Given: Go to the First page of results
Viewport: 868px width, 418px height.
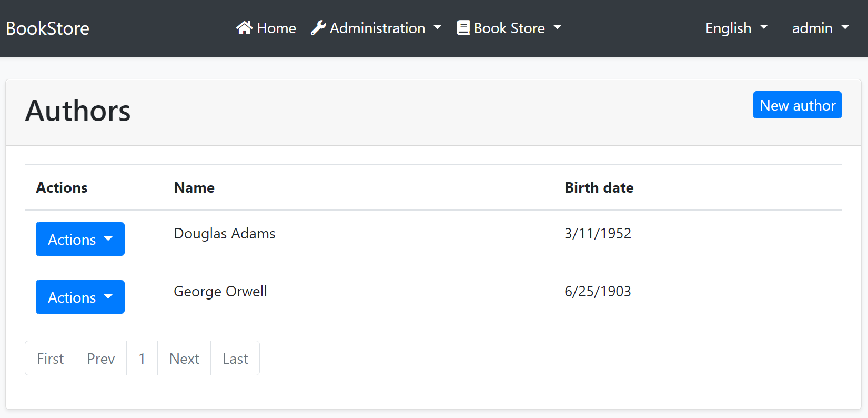Looking at the screenshot, I should [49, 358].
